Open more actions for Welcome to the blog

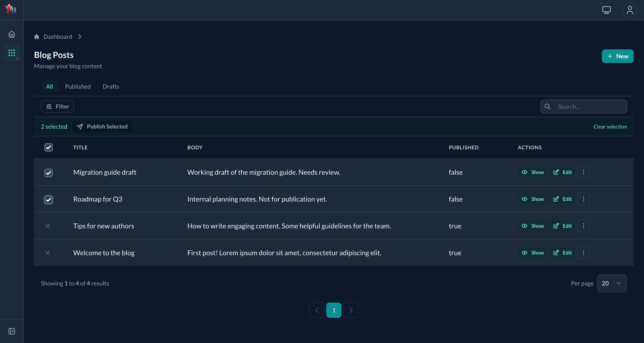(583, 253)
